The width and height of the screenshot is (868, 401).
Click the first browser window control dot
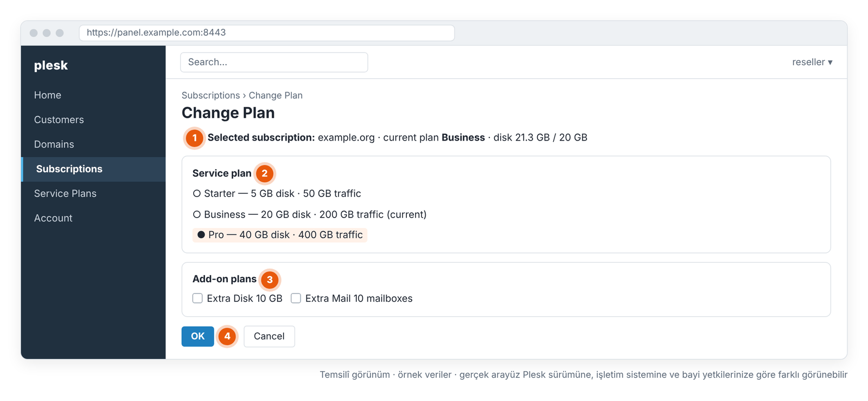pos(34,33)
